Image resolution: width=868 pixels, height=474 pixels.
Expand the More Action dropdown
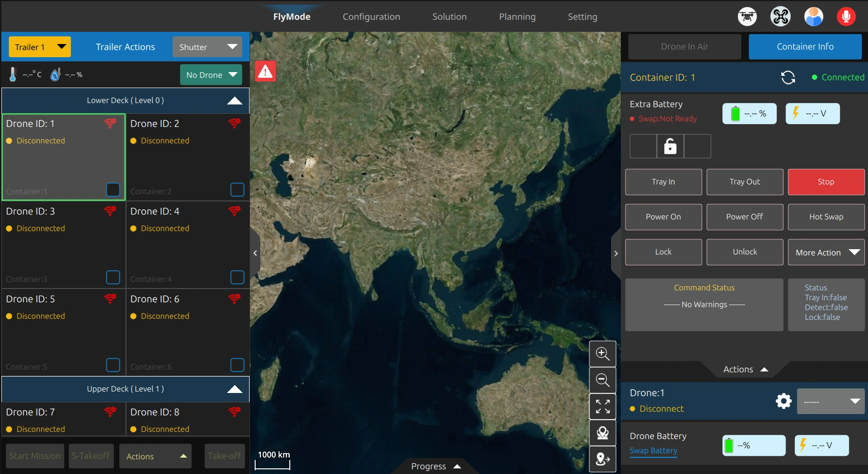tap(826, 252)
